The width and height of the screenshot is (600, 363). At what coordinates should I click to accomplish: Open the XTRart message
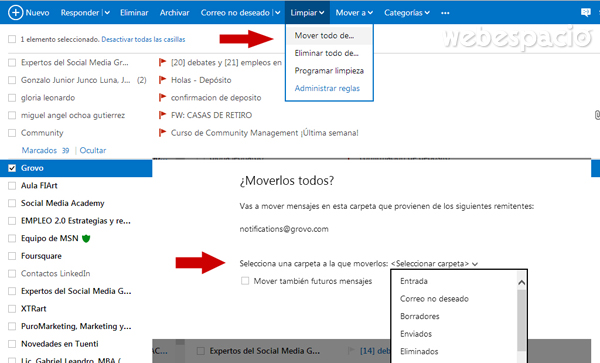[34, 309]
